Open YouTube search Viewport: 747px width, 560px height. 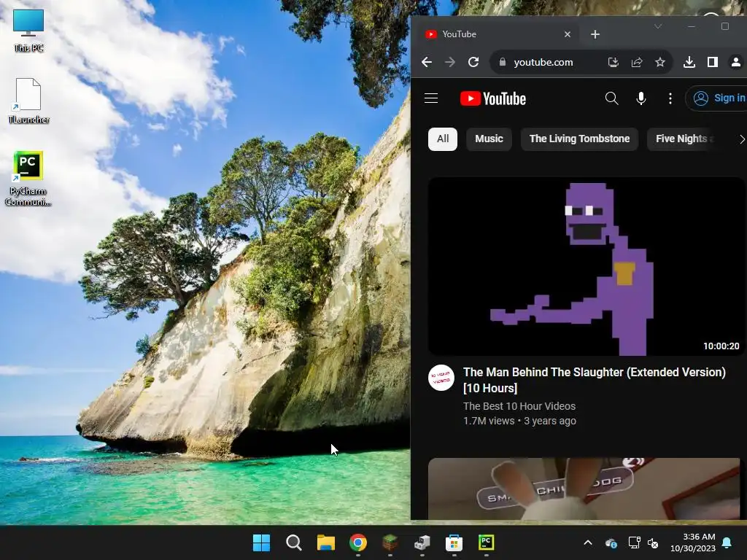coord(612,98)
